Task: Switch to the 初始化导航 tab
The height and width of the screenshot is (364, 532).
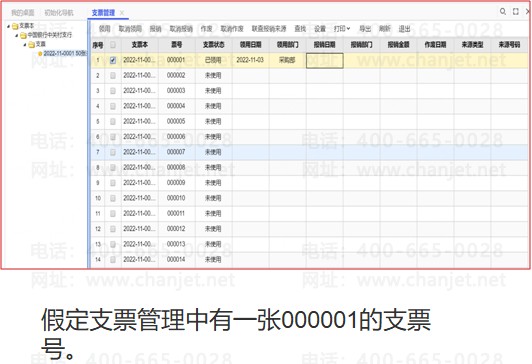Action: click(59, 13)
